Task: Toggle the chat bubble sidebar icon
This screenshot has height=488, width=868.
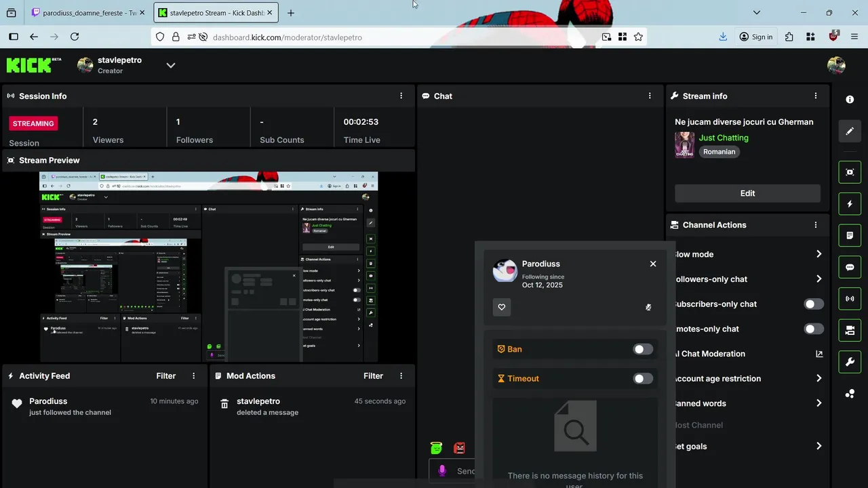Action: tap(850, 267)
